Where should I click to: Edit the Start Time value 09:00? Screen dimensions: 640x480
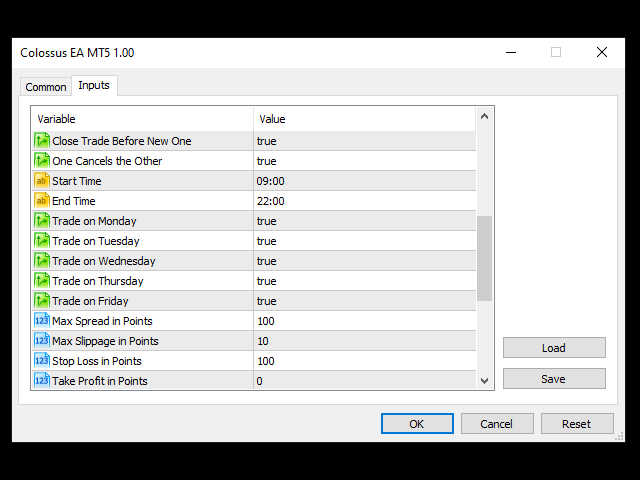pyautogui.click(x=364, y=181)
